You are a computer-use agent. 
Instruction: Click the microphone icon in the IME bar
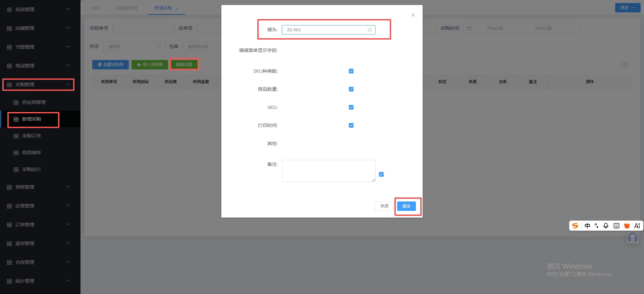[606, 226]
